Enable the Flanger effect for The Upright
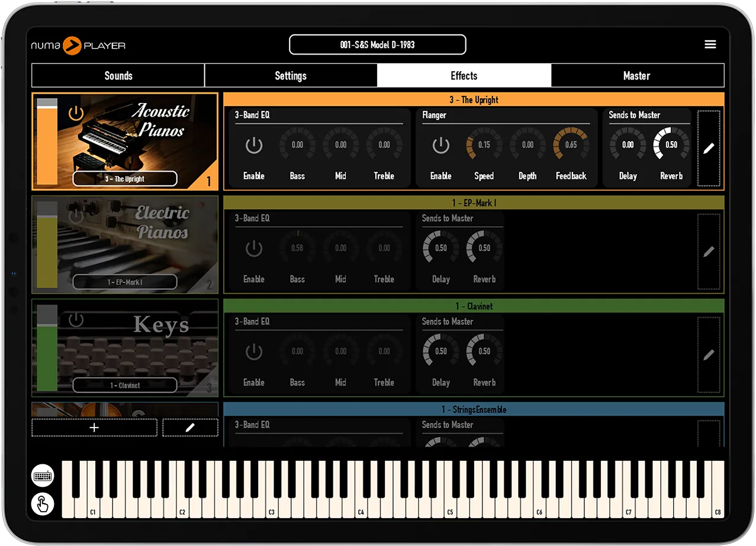756x546 pixels. coord(441,145)
